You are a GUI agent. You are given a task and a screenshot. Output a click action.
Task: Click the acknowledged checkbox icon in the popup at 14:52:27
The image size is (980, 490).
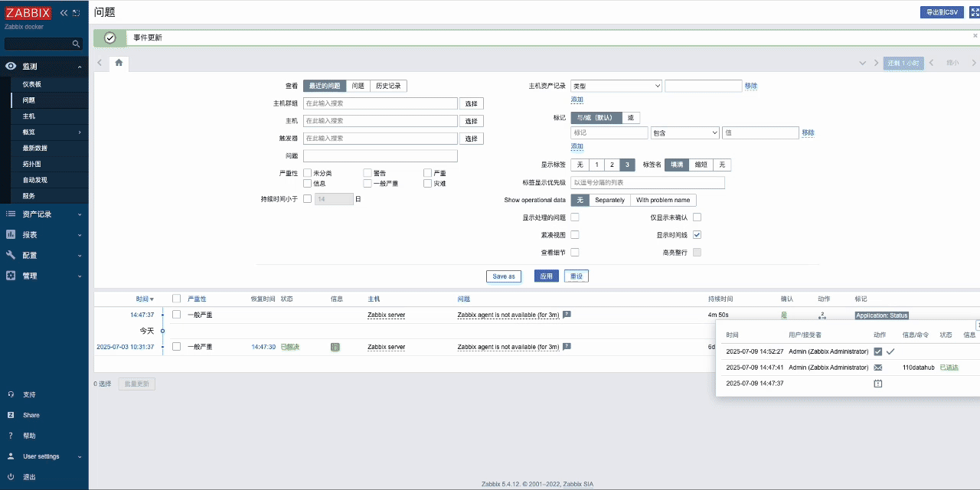click(878, 351)
